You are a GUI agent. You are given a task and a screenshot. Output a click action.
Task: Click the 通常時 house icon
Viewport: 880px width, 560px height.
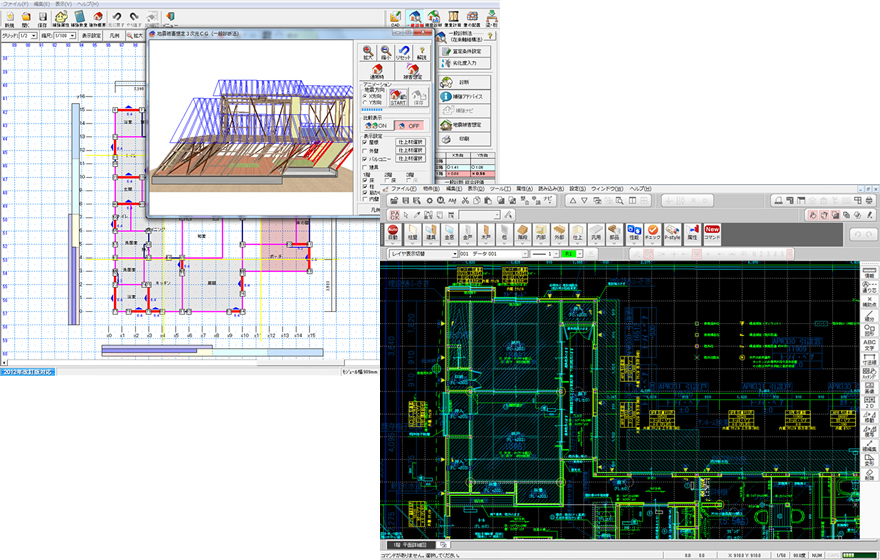pos(378,71)
